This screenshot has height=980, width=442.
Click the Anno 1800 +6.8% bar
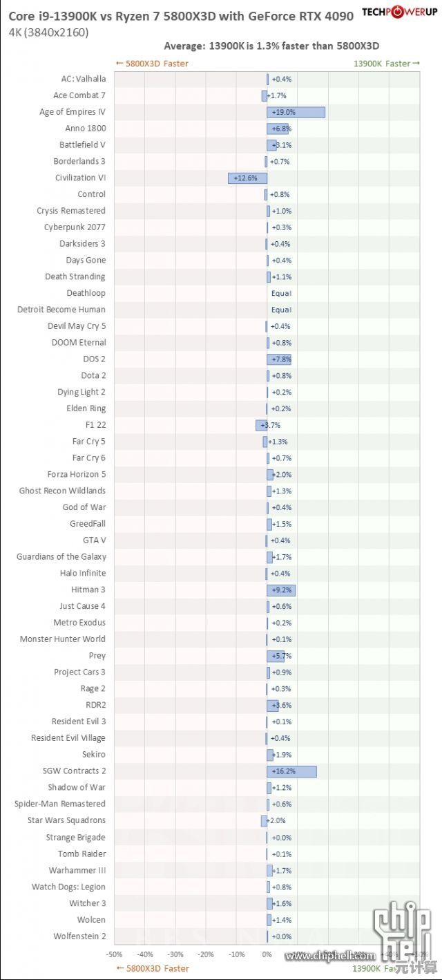277,129
